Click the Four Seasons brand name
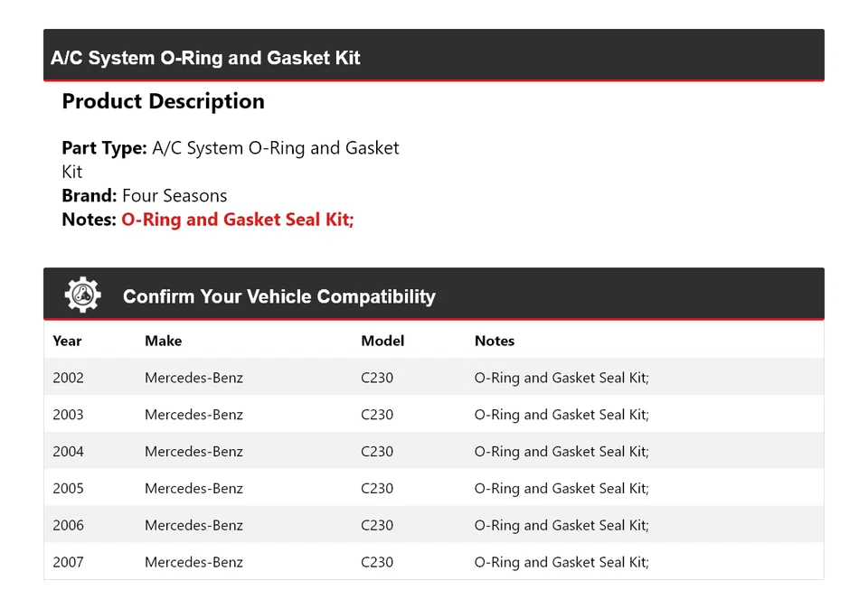This screenshot has height=609, width=868. [x=175, y=196]
